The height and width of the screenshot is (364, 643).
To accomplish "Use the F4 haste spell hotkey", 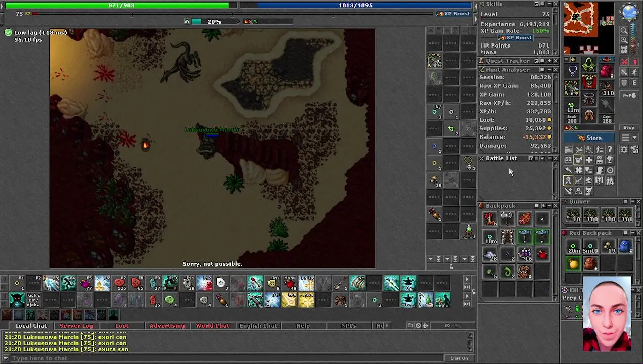I will (x=68, y=283).
